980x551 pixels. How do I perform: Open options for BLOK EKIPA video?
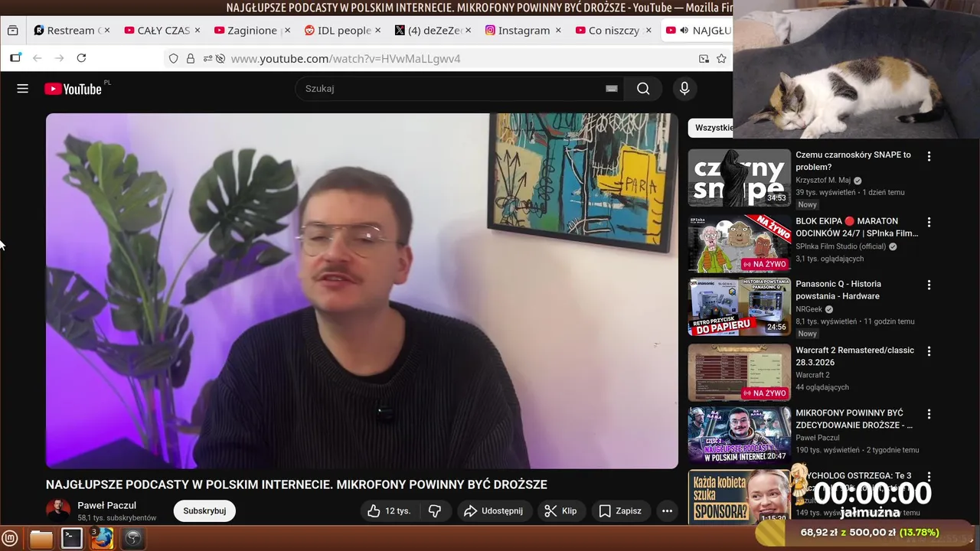point(929,223)
